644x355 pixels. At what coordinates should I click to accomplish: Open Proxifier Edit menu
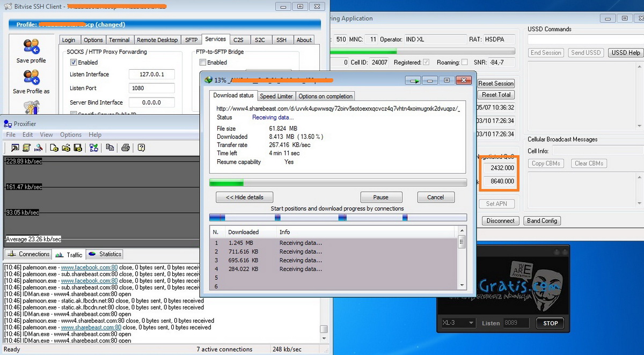coord(27,135)
